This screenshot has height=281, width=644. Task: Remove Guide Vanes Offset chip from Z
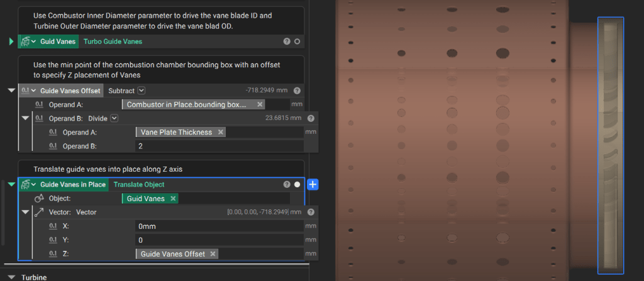point(213,254)
